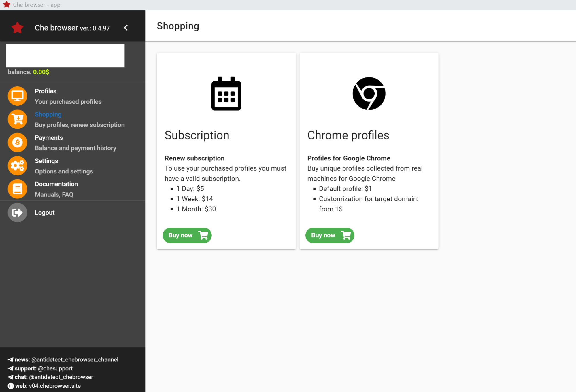Click 'Your purchased profiles' subtitle
Image resolution: width=576 pixels, height=392 pixels.
coord(68,102)
